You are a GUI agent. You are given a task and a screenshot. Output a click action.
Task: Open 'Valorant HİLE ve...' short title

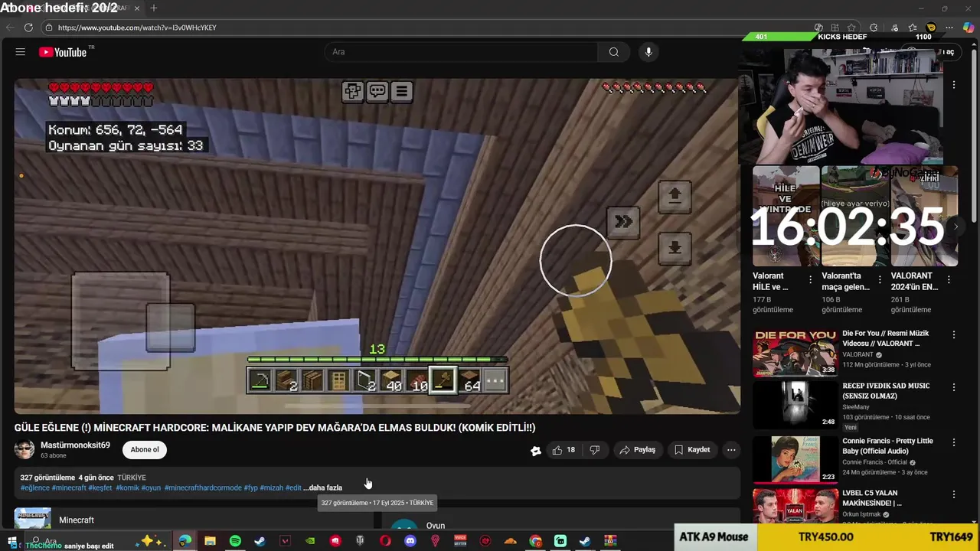[x=770, y=281]
